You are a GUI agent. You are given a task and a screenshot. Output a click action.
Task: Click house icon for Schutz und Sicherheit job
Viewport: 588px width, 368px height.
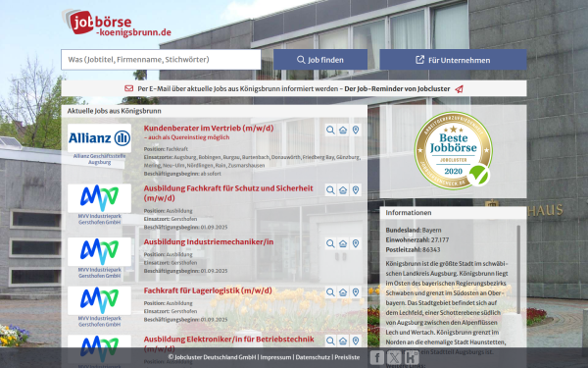(x=343, y=190)
